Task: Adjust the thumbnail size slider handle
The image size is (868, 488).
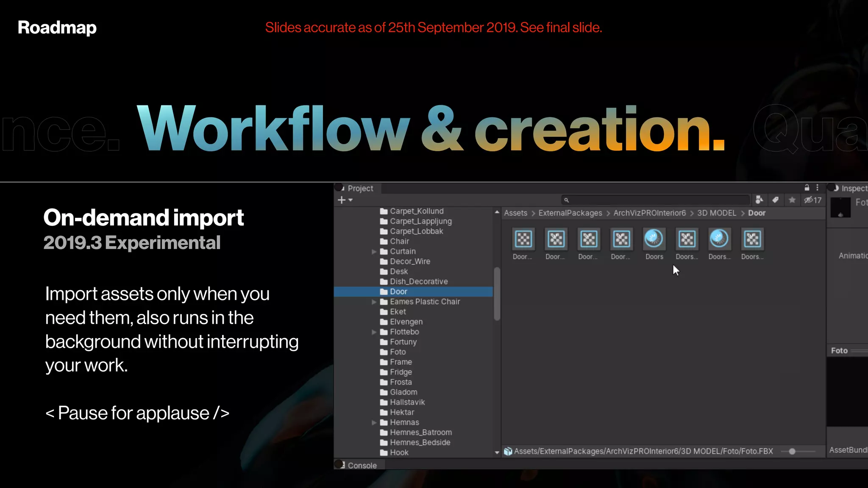Action: point(792,452)
